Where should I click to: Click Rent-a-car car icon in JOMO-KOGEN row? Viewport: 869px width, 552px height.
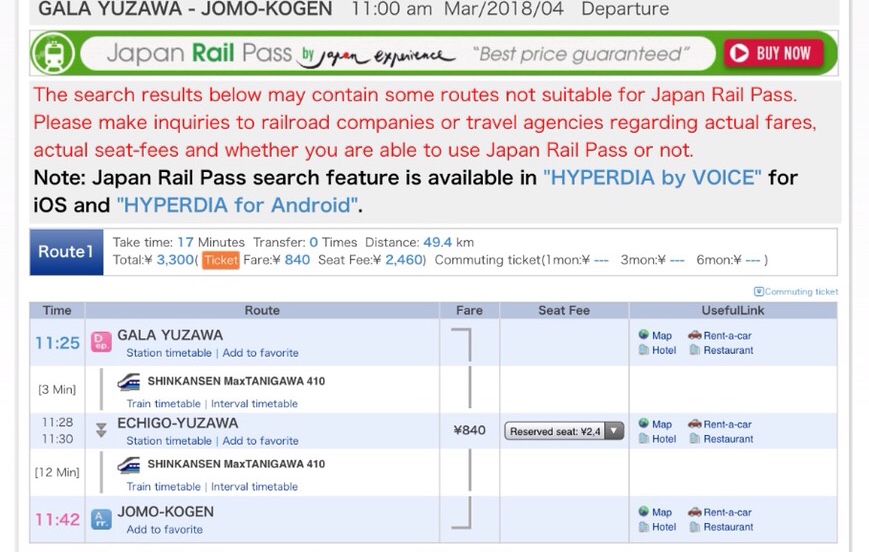(x=694, y=512)
